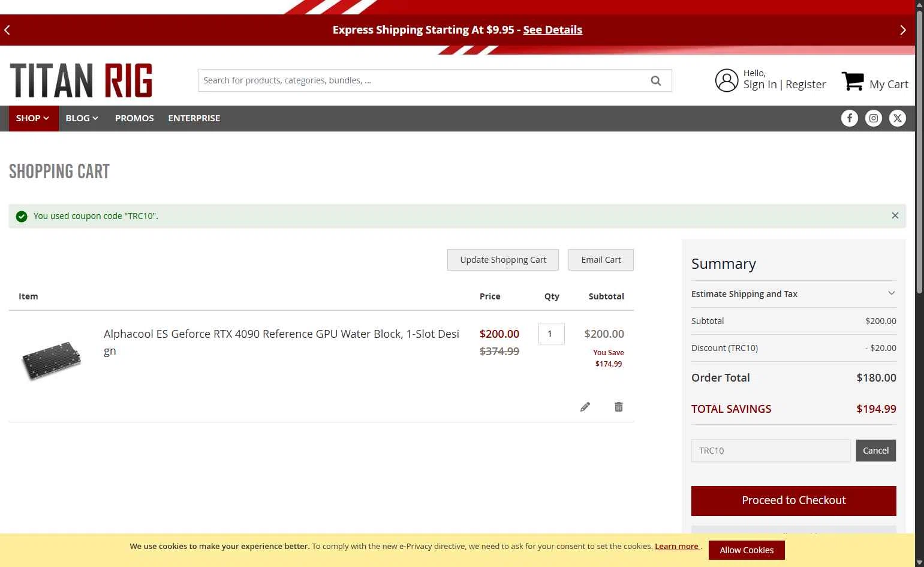Expand Estimate Shipping and Tax section
The height and width of the screenshot is (567, 924).
coord(793,294)
